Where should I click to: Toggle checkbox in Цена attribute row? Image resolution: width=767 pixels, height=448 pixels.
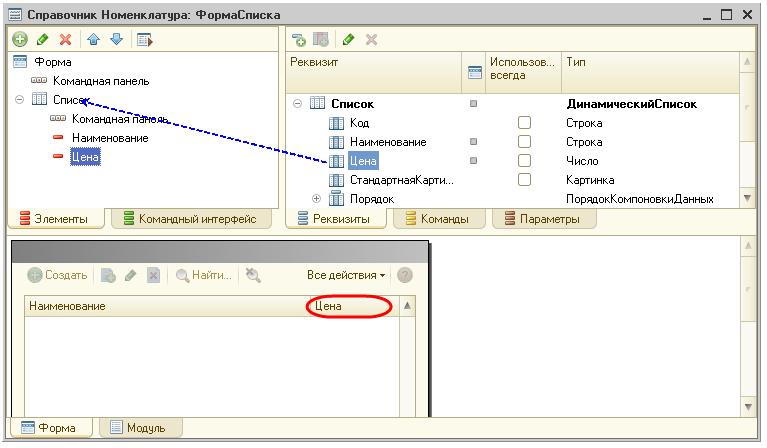tap(524, 160)
